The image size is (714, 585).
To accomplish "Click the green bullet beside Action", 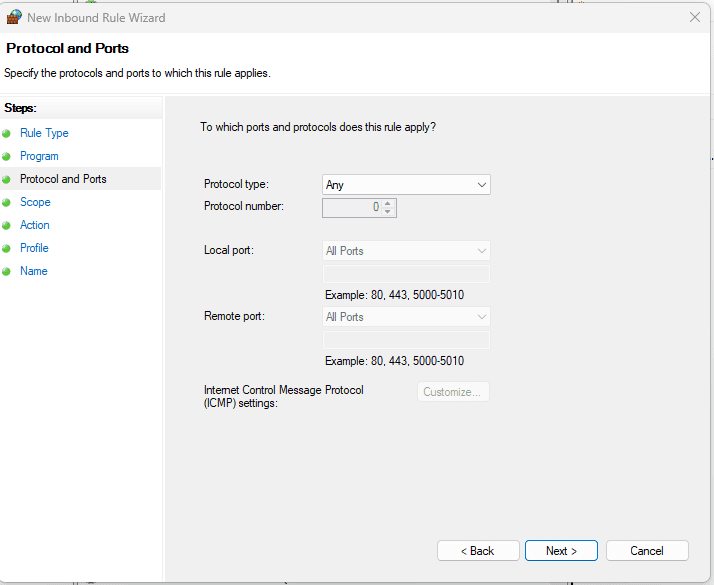I will [6, 225].
